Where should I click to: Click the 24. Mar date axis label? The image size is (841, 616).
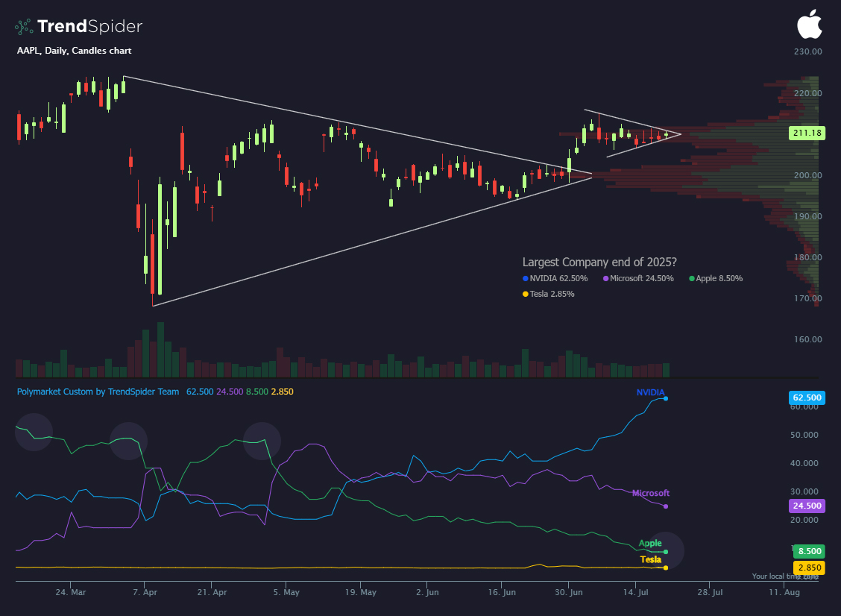[x=71, y=592]
